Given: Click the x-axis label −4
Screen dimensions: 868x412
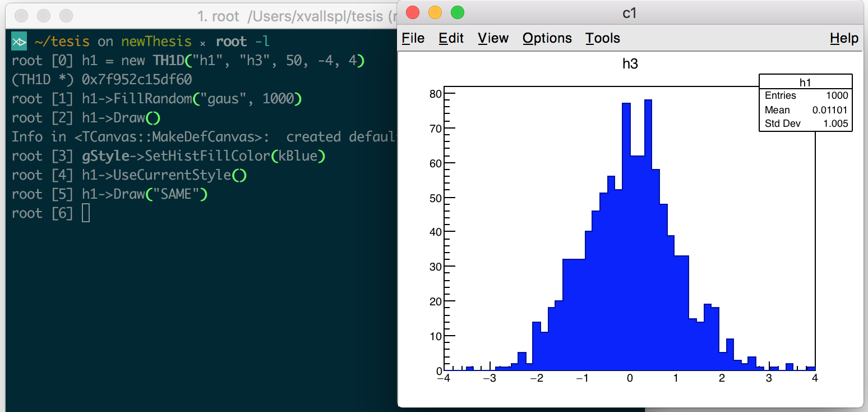Looking at the screenshot, I should [x=443, y=379].
